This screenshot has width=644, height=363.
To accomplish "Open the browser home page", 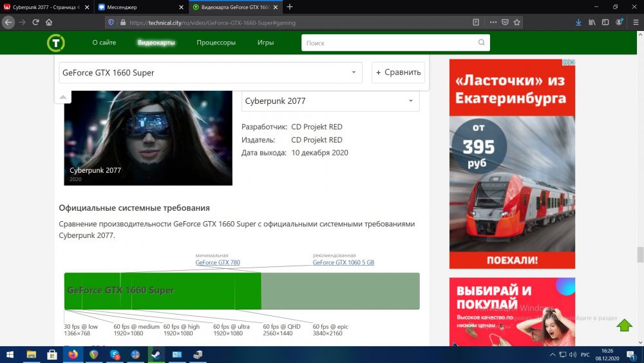I will click(x=49, y=22).
